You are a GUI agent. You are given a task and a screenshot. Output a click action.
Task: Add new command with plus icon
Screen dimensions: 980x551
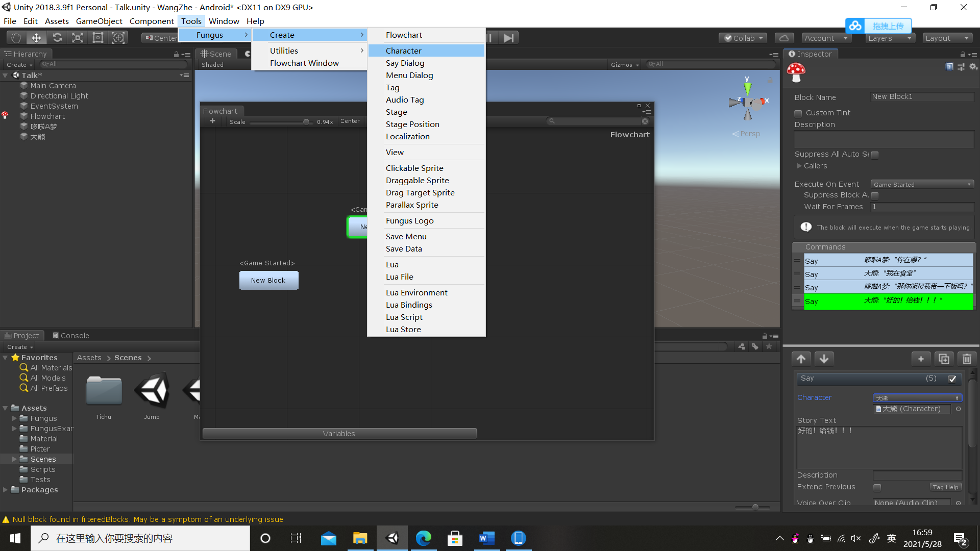pyautogui.click(x=921, y=359)
